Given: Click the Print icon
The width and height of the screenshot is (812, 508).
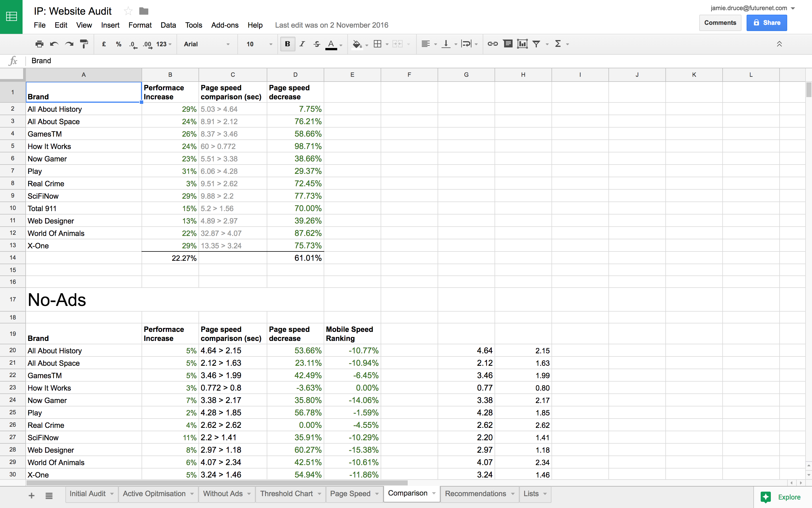Looking at the screenshot, I should click(x=39, y=44).
